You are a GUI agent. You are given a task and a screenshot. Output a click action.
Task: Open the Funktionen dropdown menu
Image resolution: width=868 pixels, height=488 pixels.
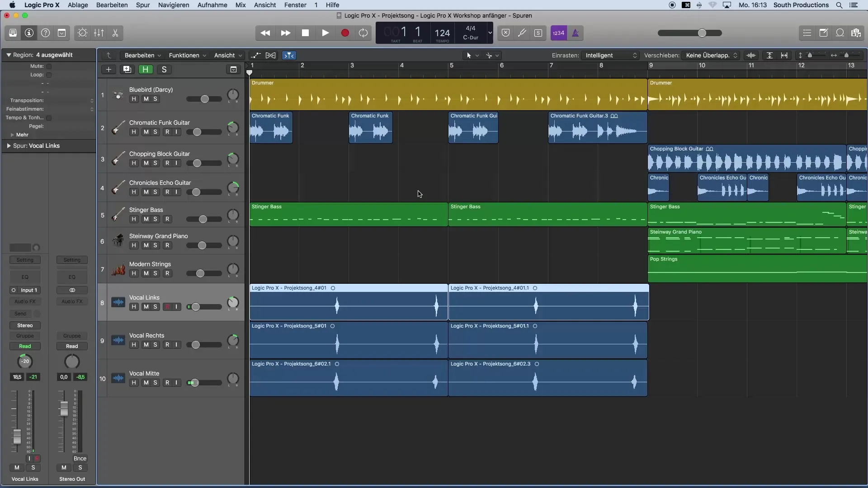[x=187, y=56]
